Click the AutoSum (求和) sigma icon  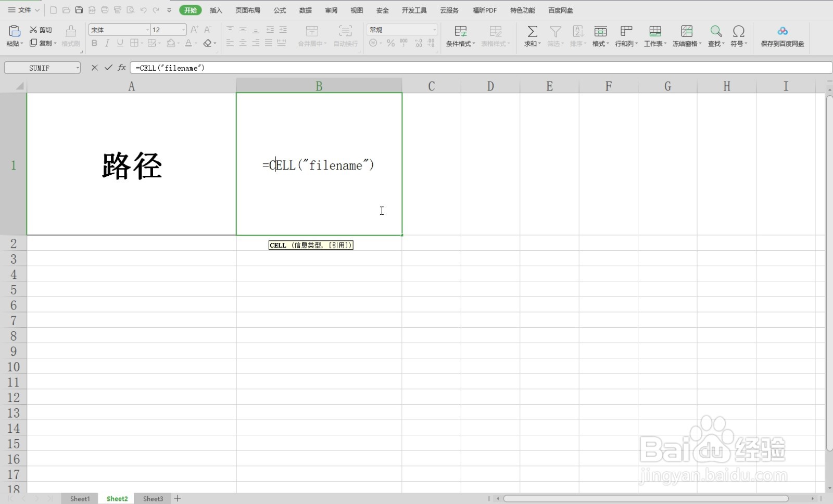coord(532,31)
